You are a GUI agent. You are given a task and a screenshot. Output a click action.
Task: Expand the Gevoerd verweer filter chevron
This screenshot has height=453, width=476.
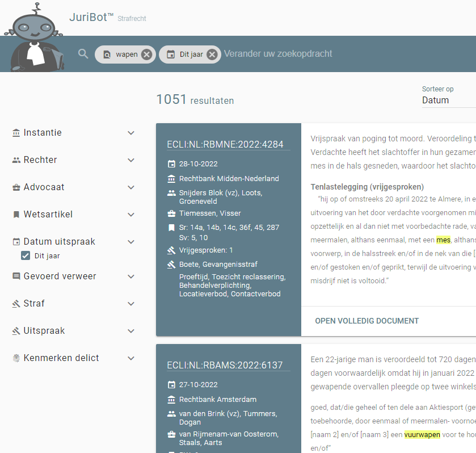(131, 276)
